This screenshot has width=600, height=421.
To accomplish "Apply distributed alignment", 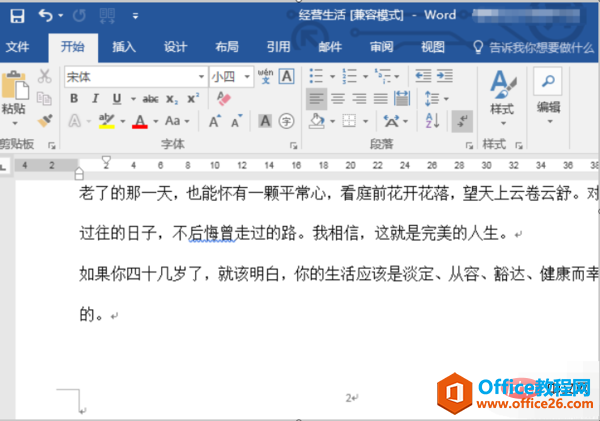I will coord(402,99).
